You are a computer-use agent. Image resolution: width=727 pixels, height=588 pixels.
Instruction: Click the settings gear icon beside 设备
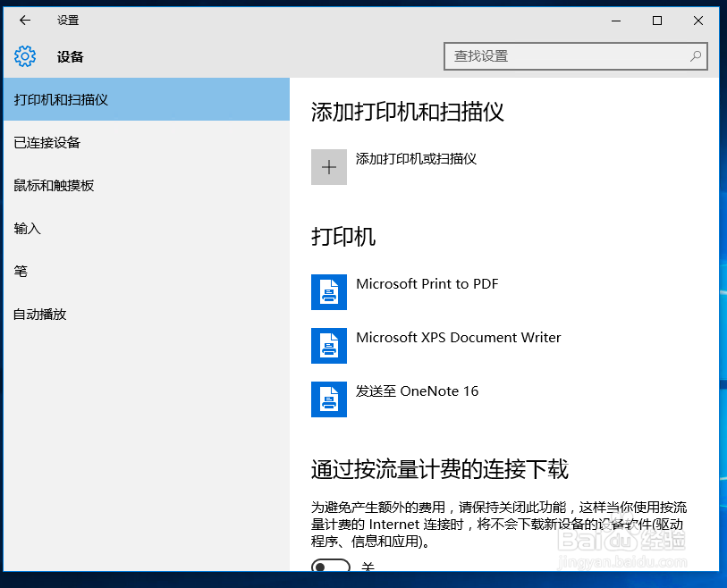(25, 56)
